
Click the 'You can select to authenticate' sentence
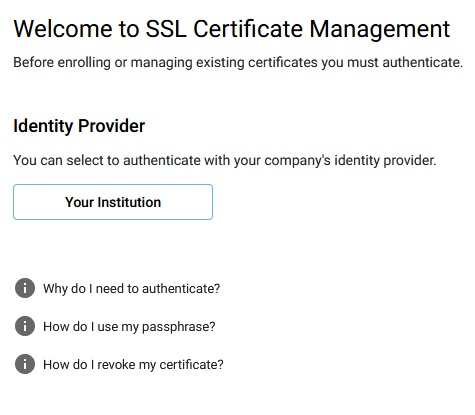[225, 161]
